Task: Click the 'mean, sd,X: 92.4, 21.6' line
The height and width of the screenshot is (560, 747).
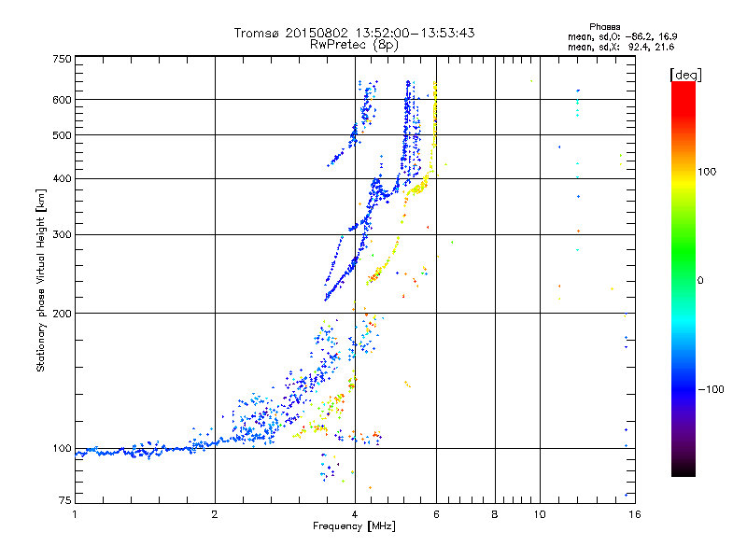Action: (621, 48)
